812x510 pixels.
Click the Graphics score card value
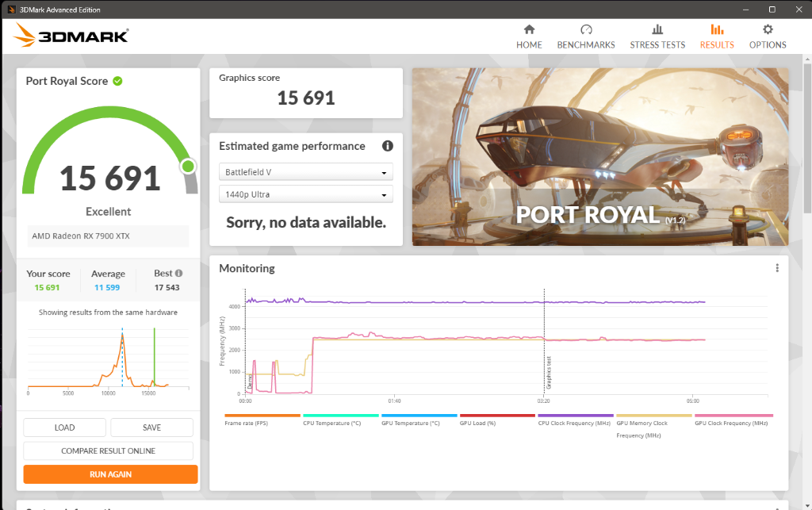[x=306, y=98]
